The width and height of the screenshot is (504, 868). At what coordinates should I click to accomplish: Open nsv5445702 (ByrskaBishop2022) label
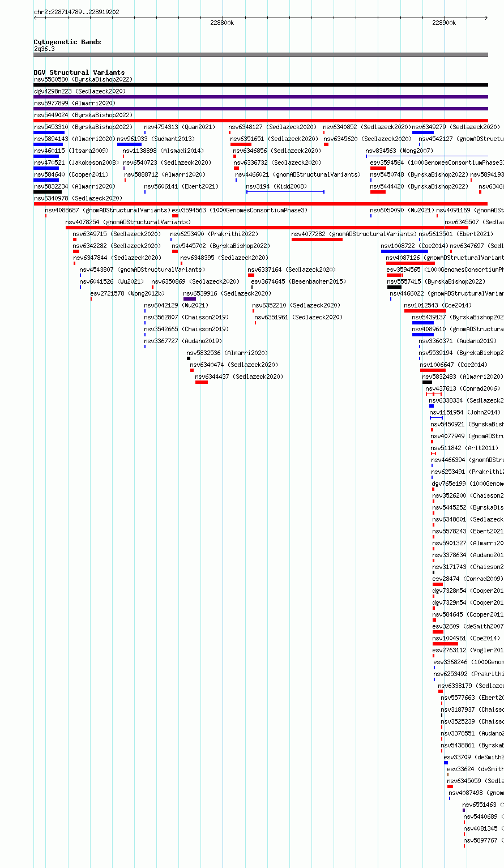pyautogui.click(x=221, y=246)
